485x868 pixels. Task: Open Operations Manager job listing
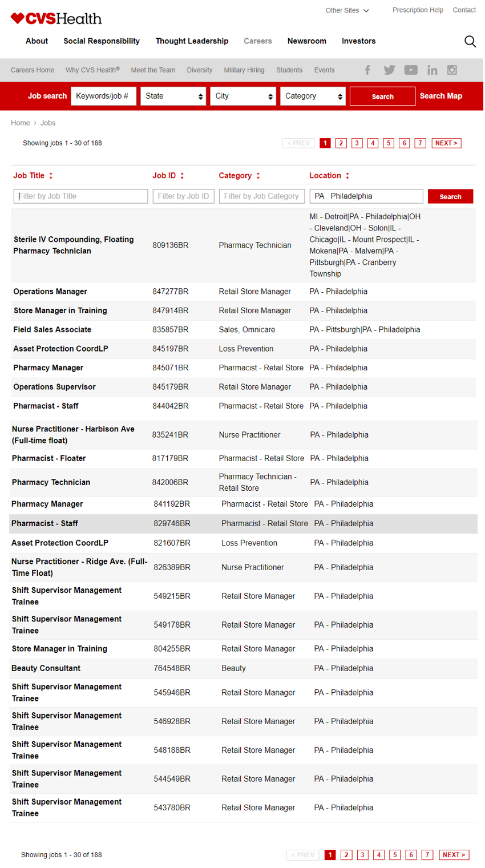50,292
